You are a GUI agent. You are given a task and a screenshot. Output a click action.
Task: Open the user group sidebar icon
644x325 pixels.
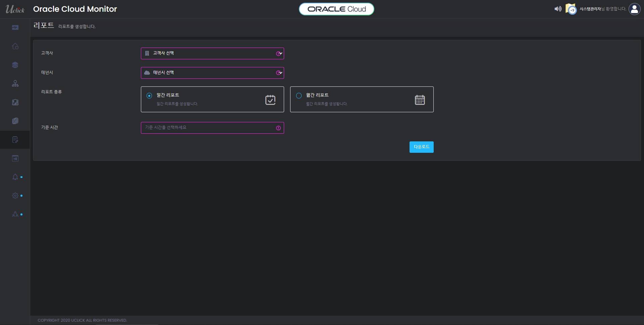(15, 214)
